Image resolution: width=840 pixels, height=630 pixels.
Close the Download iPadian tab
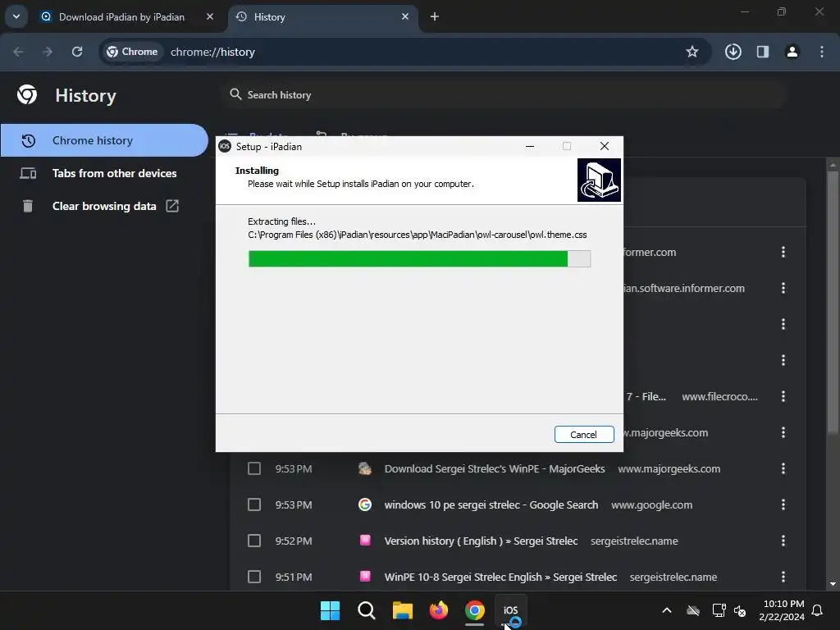[209, 16]
